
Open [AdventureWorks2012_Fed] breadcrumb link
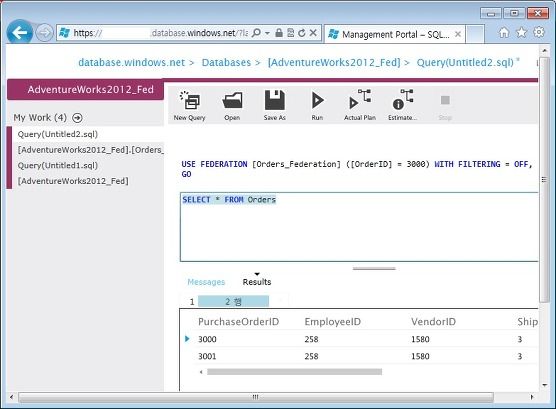(334, 62)
